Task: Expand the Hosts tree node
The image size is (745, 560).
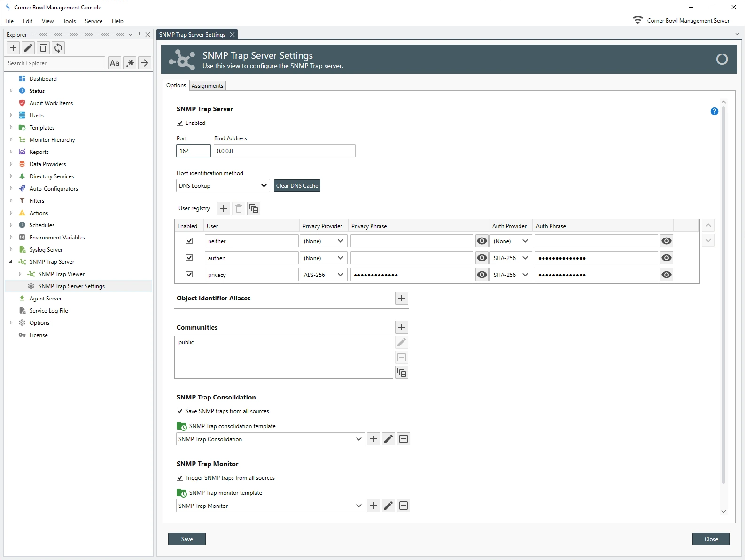Action: point(11,115)
